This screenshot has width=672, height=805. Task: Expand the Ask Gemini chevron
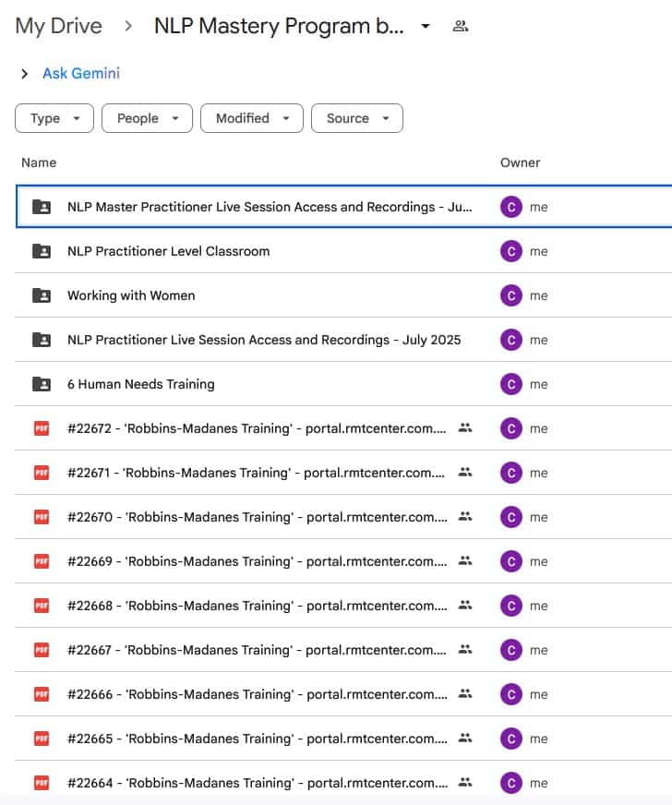[x=24, y=74]
